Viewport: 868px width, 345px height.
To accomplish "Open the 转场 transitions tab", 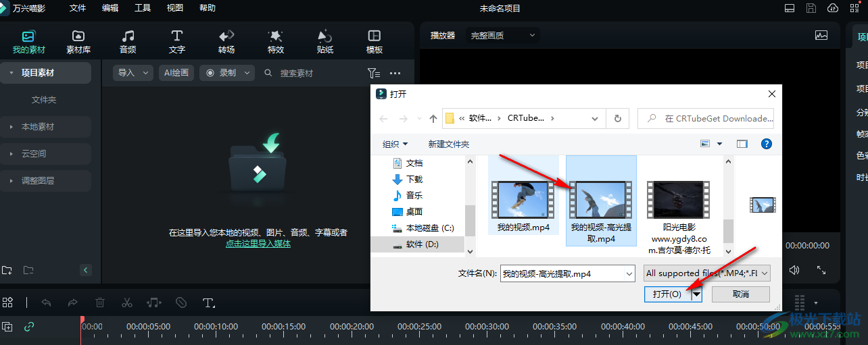I will [x=226, y=42].
